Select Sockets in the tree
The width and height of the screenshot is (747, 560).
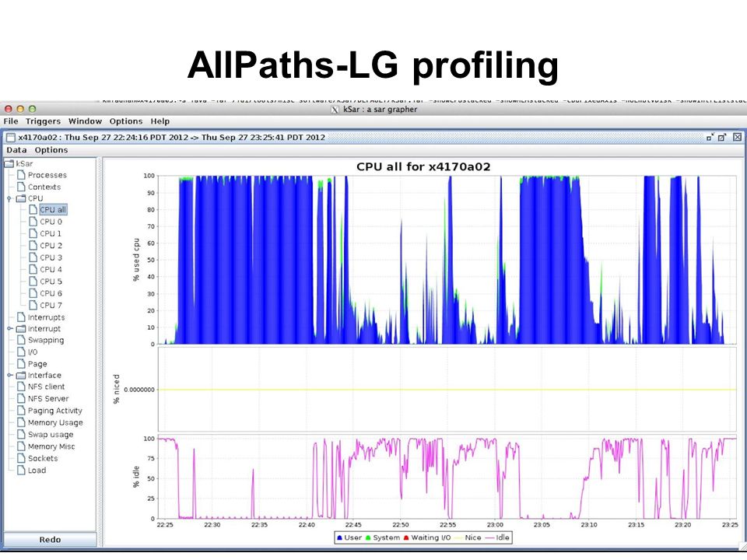pos(43,459)
